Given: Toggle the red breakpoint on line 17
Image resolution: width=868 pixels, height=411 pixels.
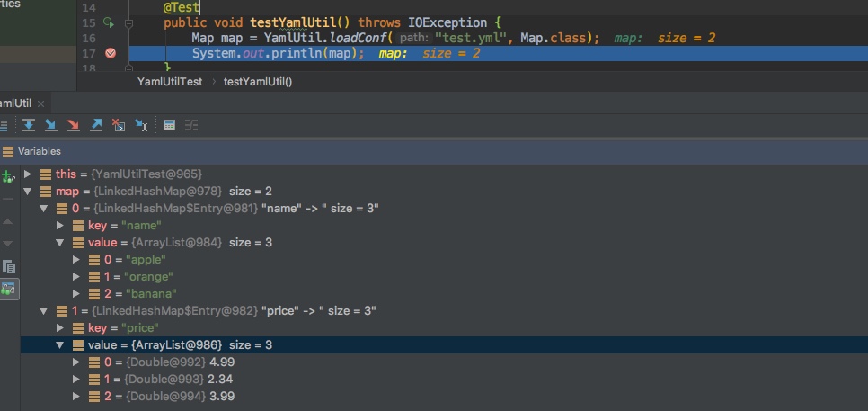Looking at the screenshot, I should coord(111,53).
